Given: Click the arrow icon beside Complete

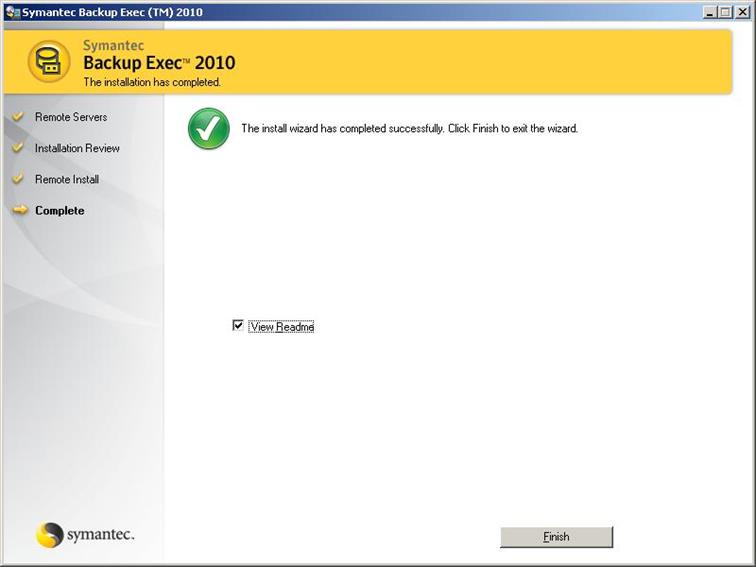Looking at the screenshot, I should click(x=20, y=210).
